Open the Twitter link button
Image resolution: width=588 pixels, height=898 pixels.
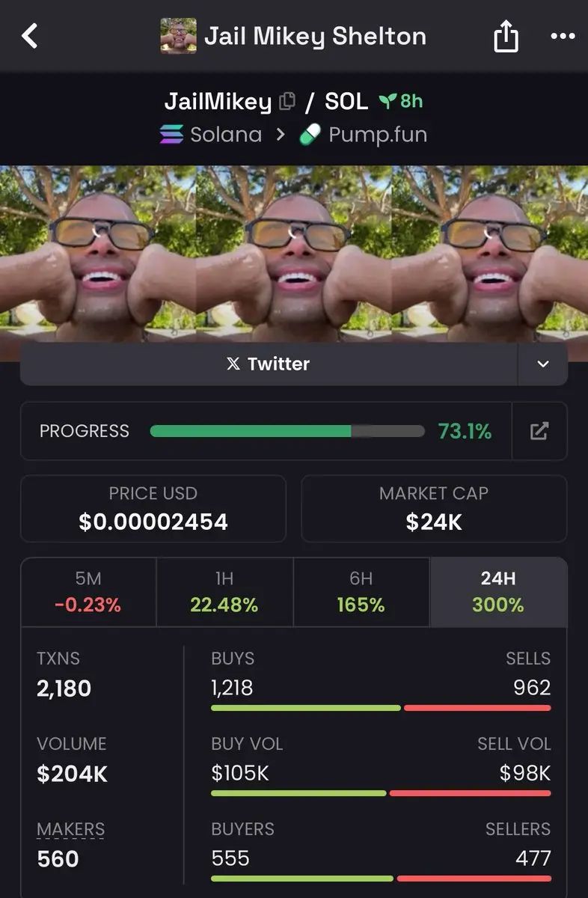pyautogui.click(x=269, y=364)
